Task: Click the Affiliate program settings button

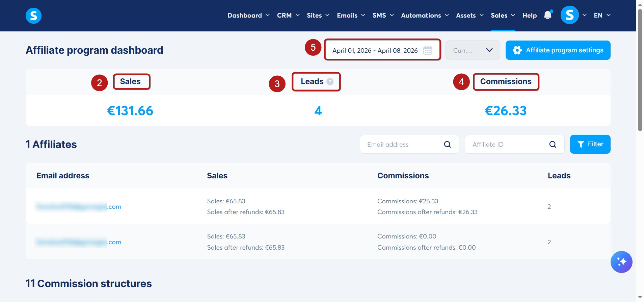Action: tap(558, 50)
